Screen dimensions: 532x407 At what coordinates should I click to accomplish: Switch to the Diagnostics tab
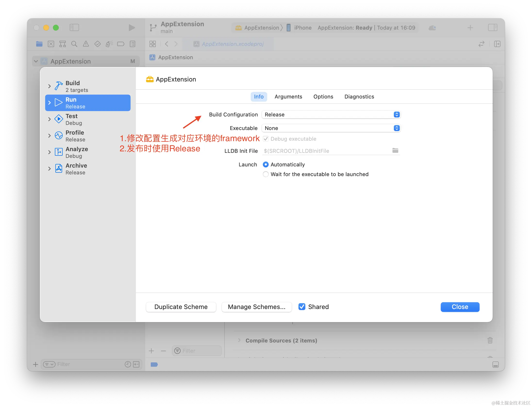click(359, 97)
